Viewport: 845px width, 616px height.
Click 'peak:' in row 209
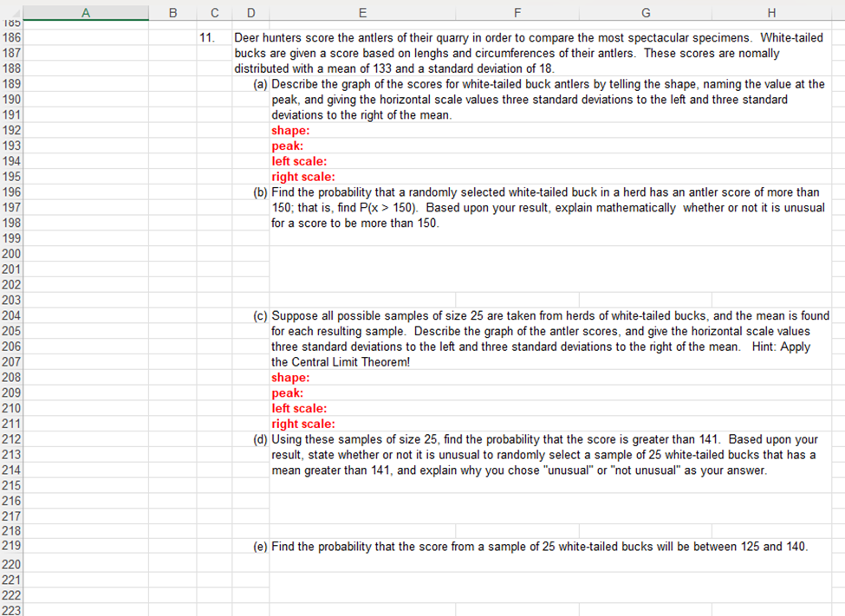click(287, 392)
